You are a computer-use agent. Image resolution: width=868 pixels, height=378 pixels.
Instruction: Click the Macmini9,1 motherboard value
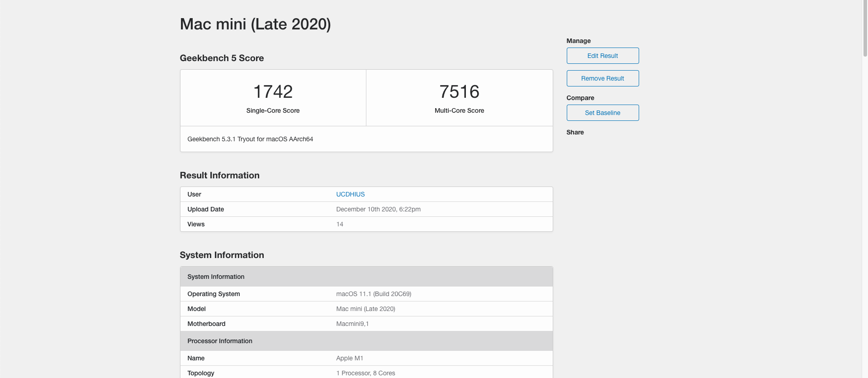352,324
